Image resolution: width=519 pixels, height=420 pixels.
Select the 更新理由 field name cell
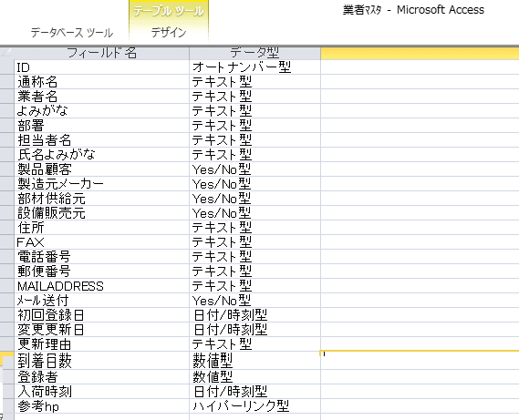click(101, 343)
